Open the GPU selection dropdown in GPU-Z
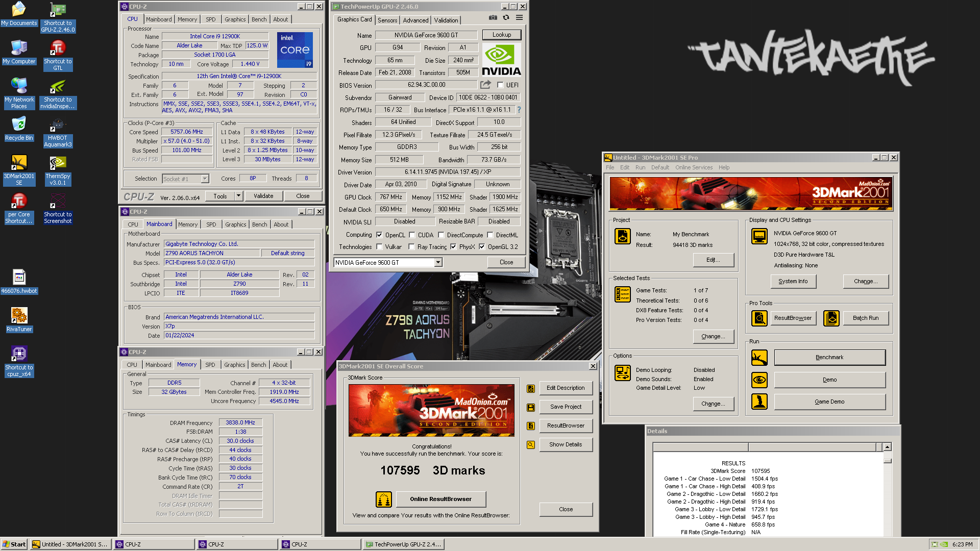The image size is (980, 551). (x=438, y=263)
